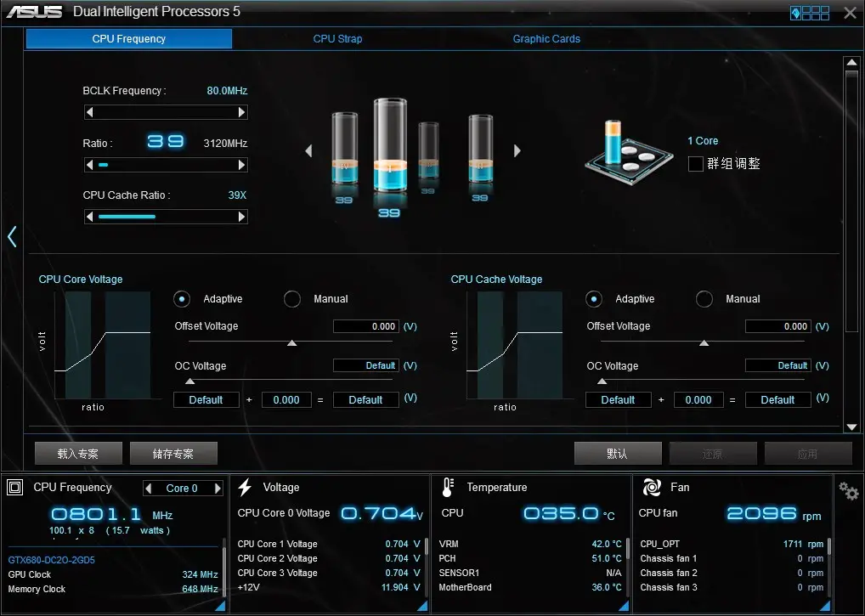The width and height of the screenshot is (865, 616).
Task: Click the 载入专案 button
Action: pyautogui.click(x=78, y=454)
